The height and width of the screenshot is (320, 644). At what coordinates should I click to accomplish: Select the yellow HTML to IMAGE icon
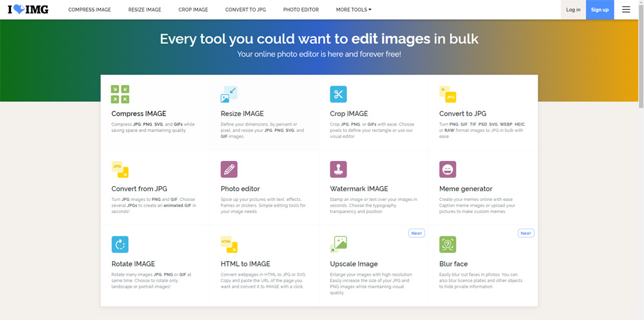point(229,245)
